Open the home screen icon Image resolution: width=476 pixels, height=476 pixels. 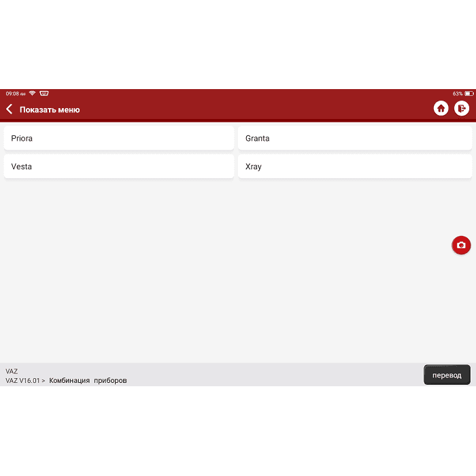pyautogui.click(x=441, y=108)
